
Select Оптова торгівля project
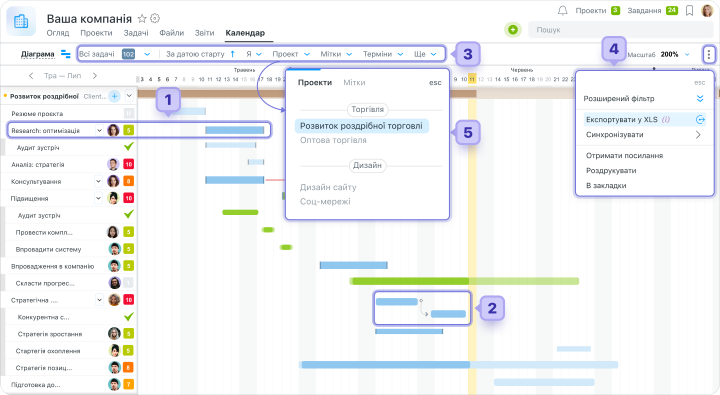tap(333, 140)
